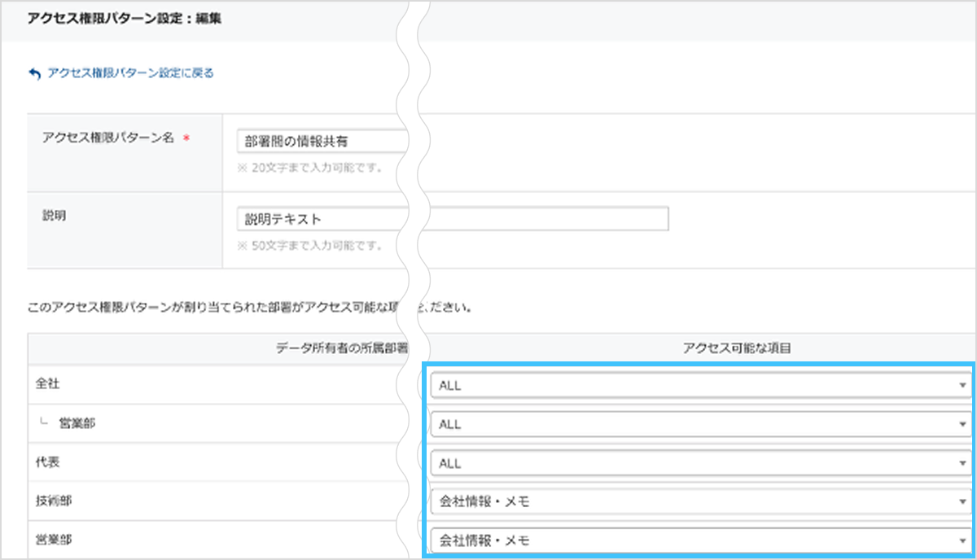Screen dimensions: 977x560
Task: Click the tree branch icon before 営業部
Action: [x=45, y=423]
